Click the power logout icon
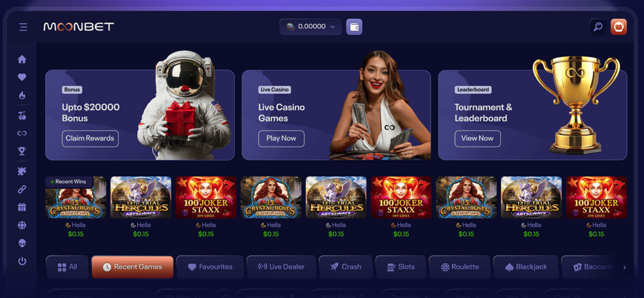 [x=22, y=261]
